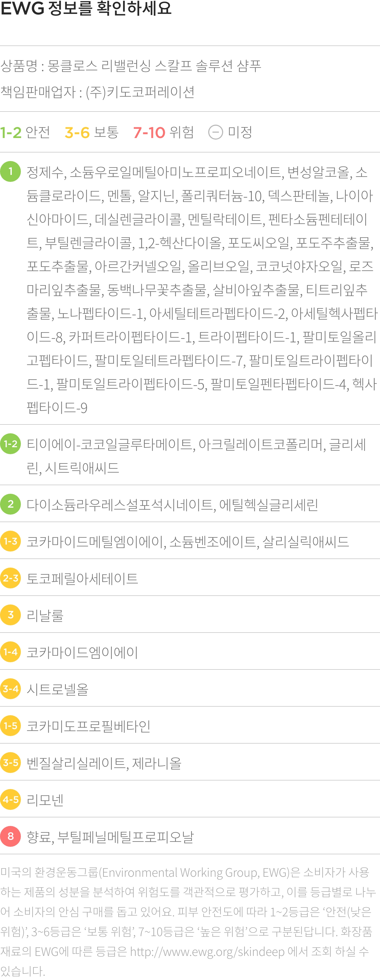Click the yellow 4-5 grade badge
This screenshot has width=380, height=980.
tap(10, 799)
